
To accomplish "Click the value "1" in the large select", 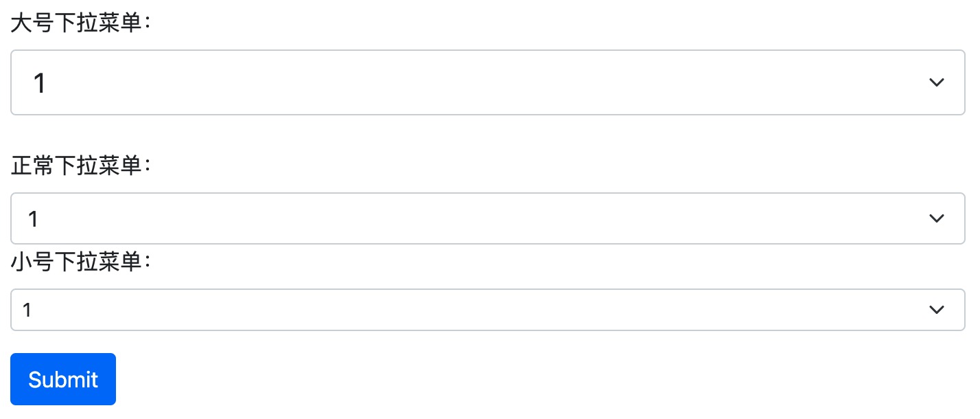I will [x=39, y=83].
